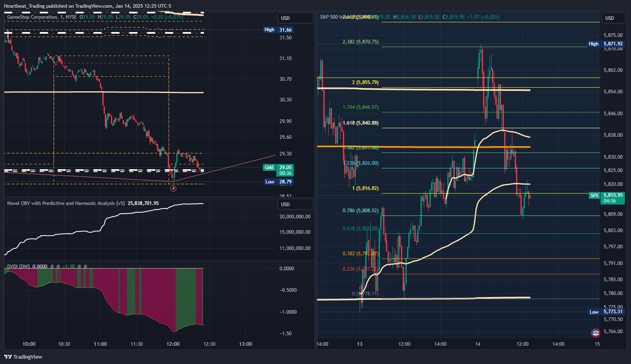
Task: Click the 12:30 time label on GME axis
Action: point(209,344)
